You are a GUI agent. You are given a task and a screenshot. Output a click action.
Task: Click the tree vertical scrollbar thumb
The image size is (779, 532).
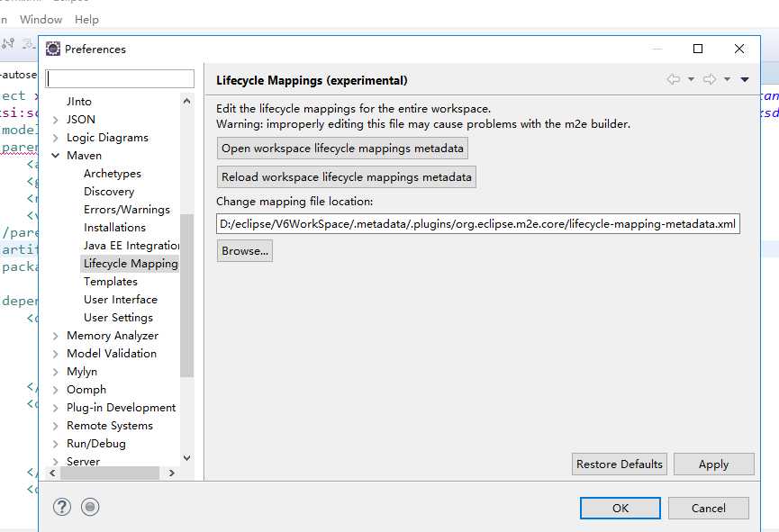tap(186, 295)
